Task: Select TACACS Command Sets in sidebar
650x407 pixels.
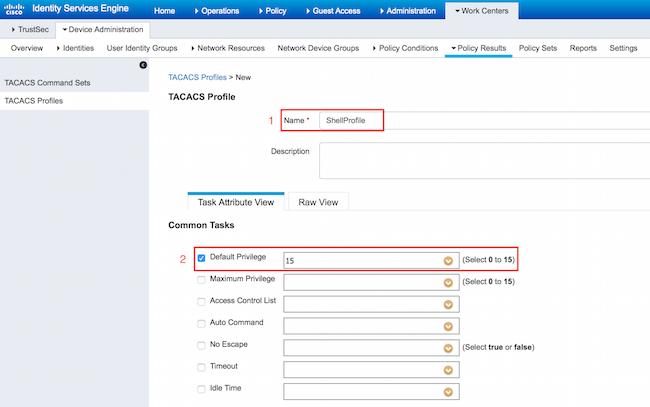Action: [74, 83]
